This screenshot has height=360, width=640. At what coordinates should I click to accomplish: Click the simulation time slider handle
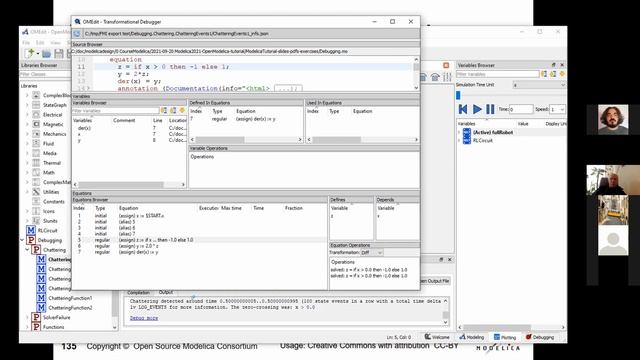tap(458, 95)
